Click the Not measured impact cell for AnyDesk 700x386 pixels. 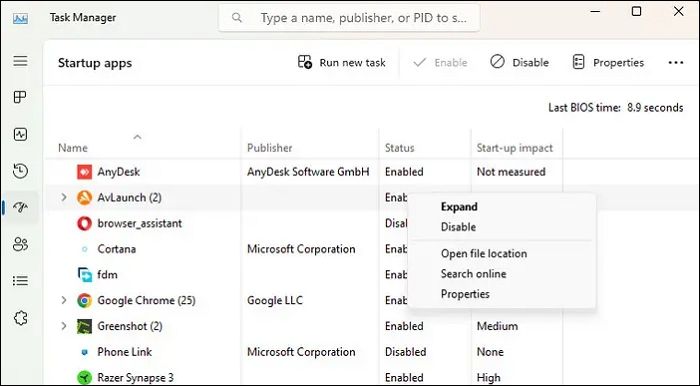(x=511, y=172)
